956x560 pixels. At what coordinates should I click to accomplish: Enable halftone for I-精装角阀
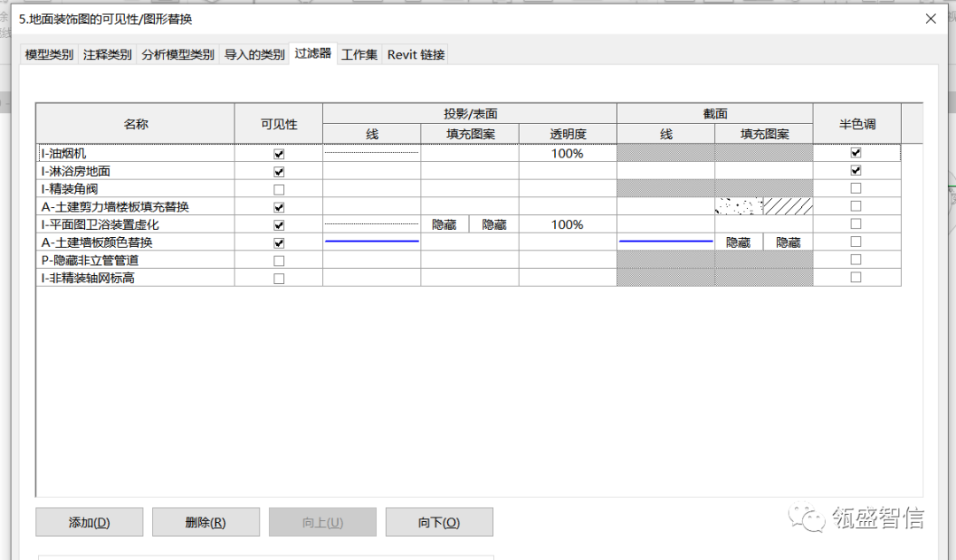tap(856, 188)
